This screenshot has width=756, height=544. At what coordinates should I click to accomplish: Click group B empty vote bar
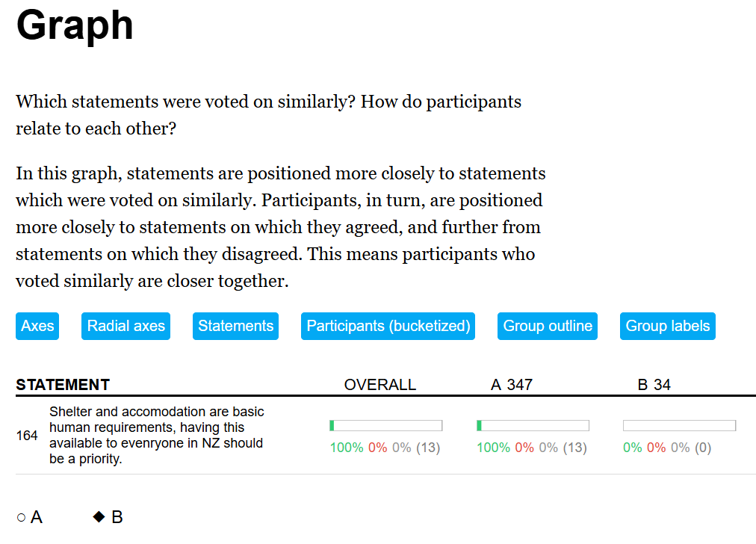(679, 425)
